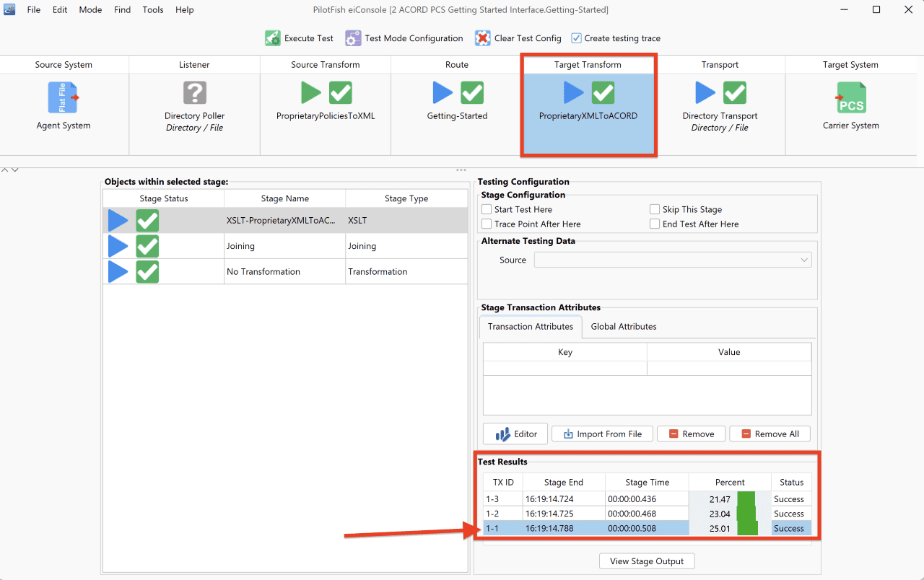Check the Skip This Stage option

(x=655, y=209)
